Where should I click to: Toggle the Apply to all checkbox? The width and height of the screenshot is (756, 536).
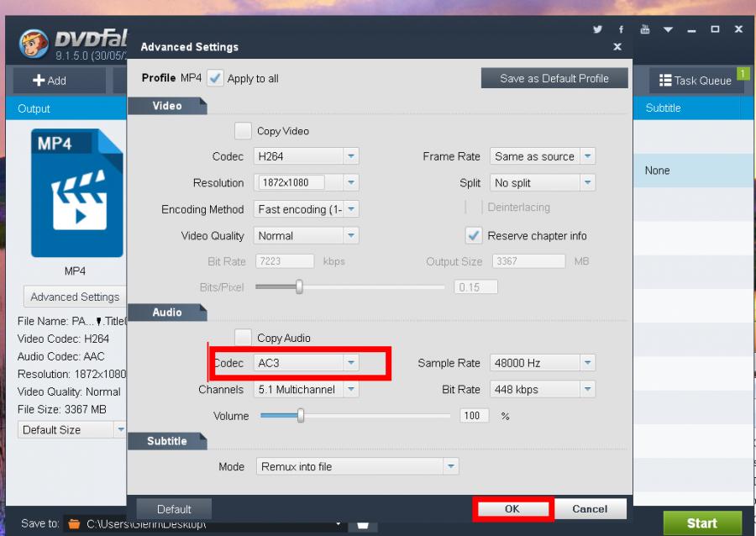point(216,78)
